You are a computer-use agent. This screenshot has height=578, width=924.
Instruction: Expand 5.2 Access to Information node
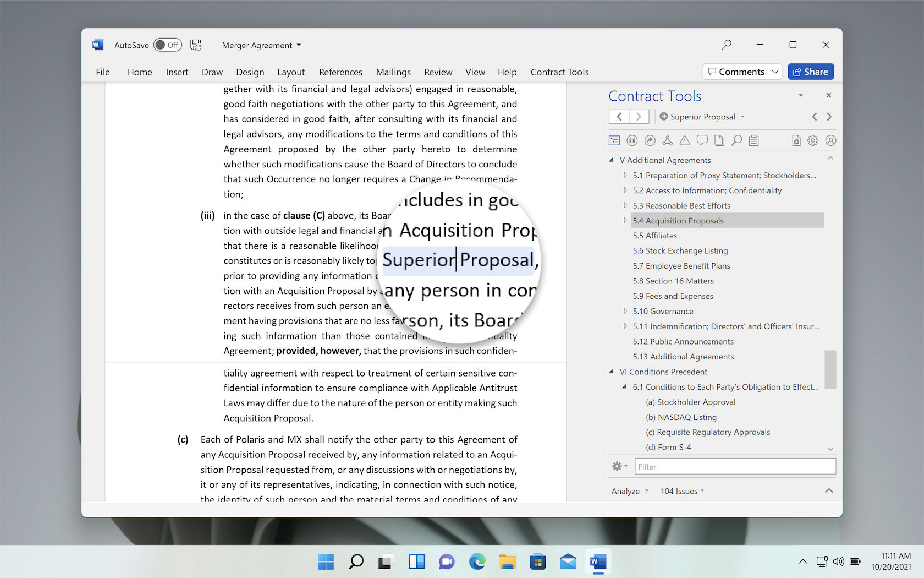[x=625, y=190]
